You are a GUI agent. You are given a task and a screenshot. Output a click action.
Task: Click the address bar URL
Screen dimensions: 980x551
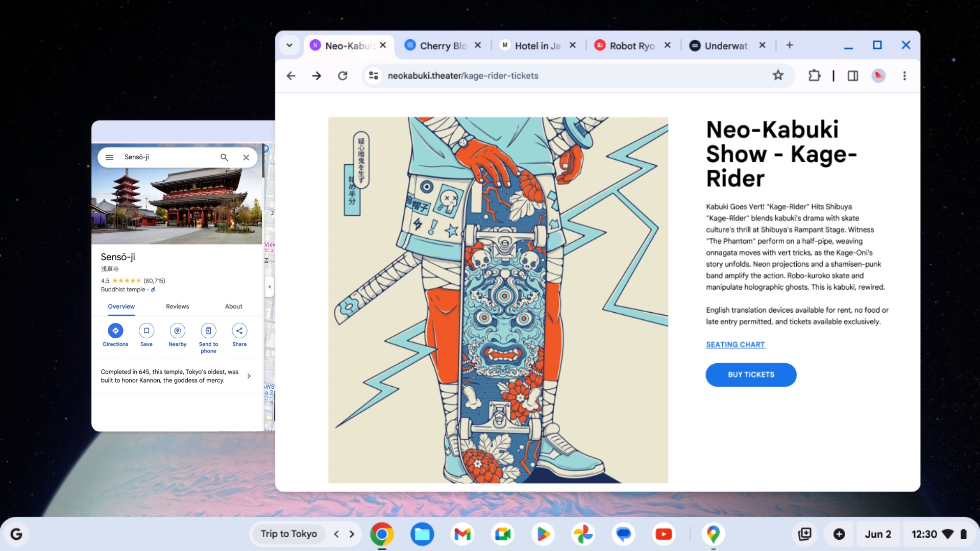[463, 76]
